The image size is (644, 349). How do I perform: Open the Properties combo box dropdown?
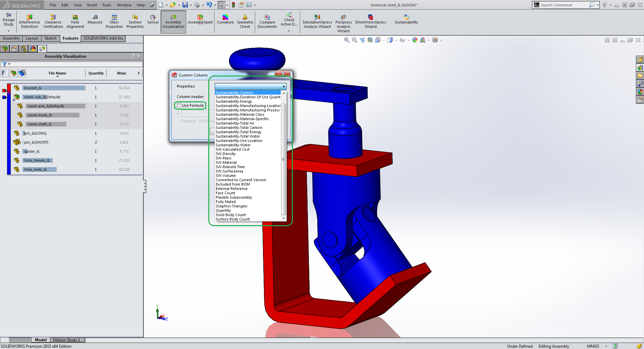(284, 87)
